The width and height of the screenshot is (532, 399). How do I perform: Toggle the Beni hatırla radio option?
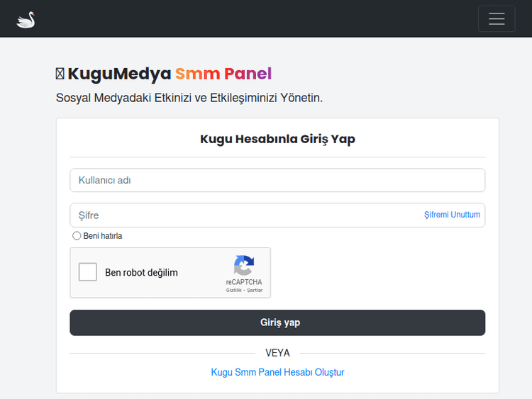pyautogui.click(x=77, y=235)
